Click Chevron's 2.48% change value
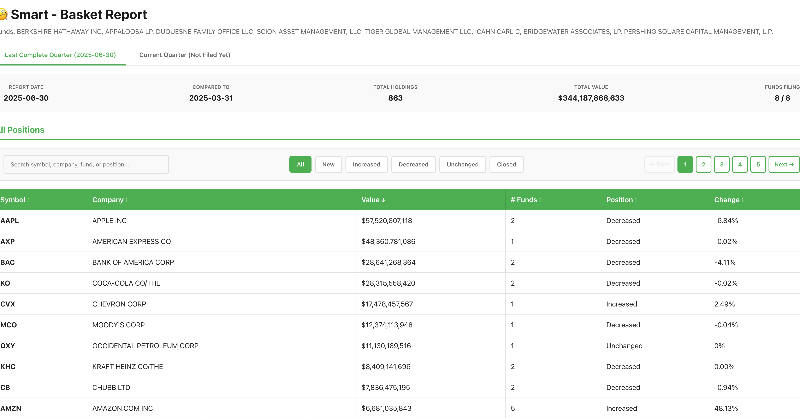800x418 pixels. click(724, 304)
